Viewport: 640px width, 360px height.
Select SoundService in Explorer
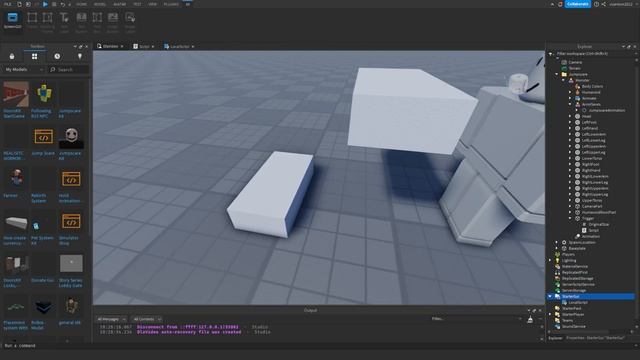pyautogui.click(x=573, y=327)
